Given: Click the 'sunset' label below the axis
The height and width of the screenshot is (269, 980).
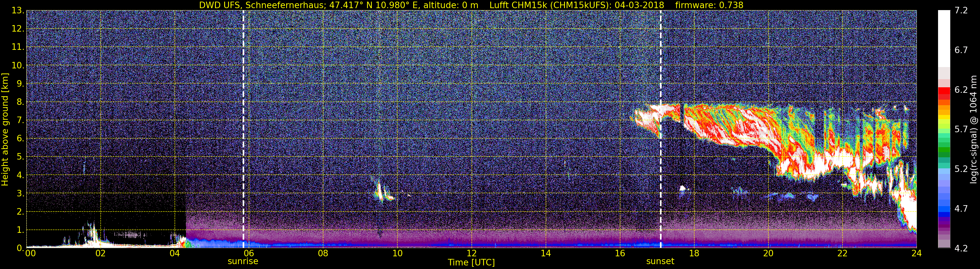Looking at the screenshot, I should tap(660, 262).
